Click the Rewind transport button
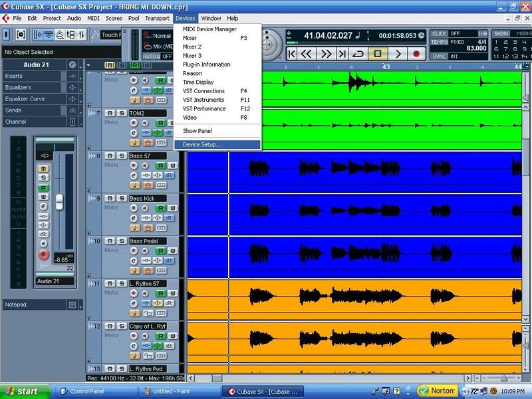The image size is (532, 399). pos(307,54)
